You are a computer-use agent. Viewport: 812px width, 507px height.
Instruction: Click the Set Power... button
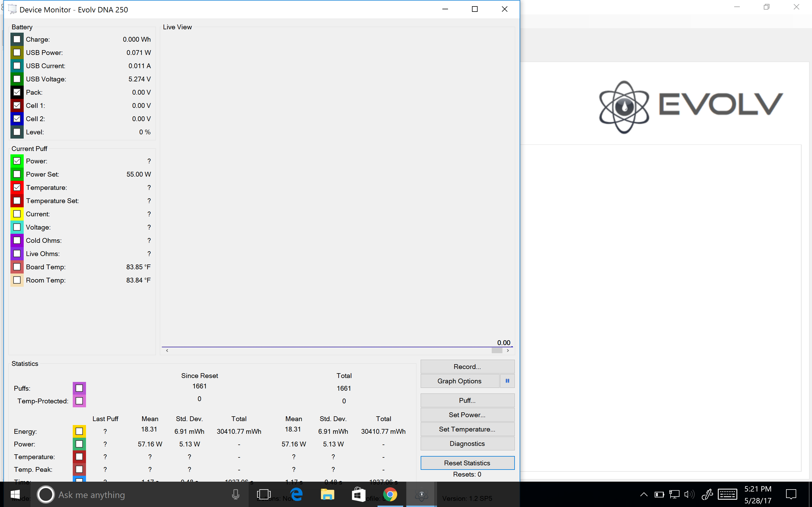[467, 415]
